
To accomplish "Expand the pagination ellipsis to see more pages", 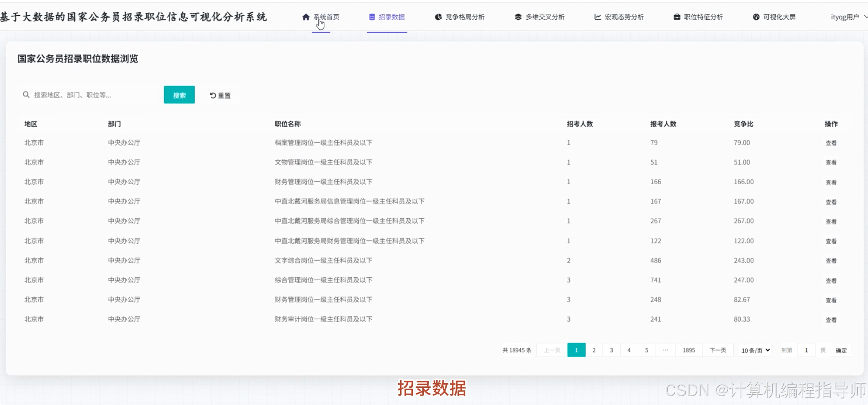I will tap(665, 350).
